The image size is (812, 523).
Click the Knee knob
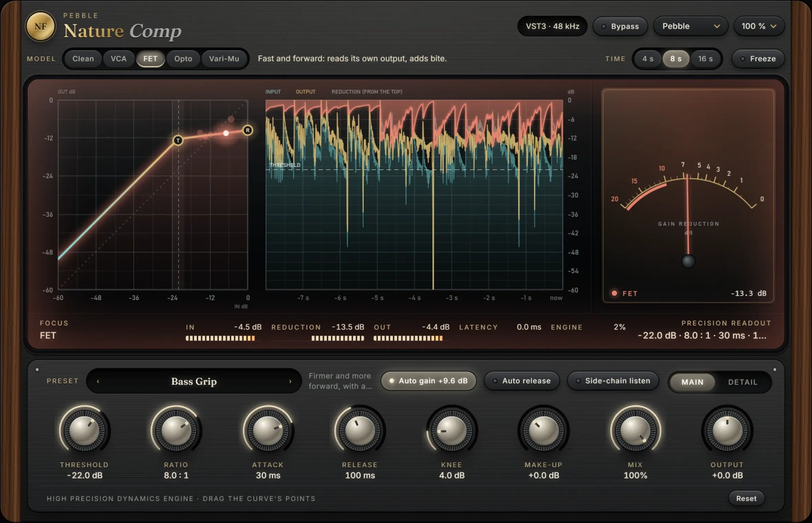(x=452, y=431)
